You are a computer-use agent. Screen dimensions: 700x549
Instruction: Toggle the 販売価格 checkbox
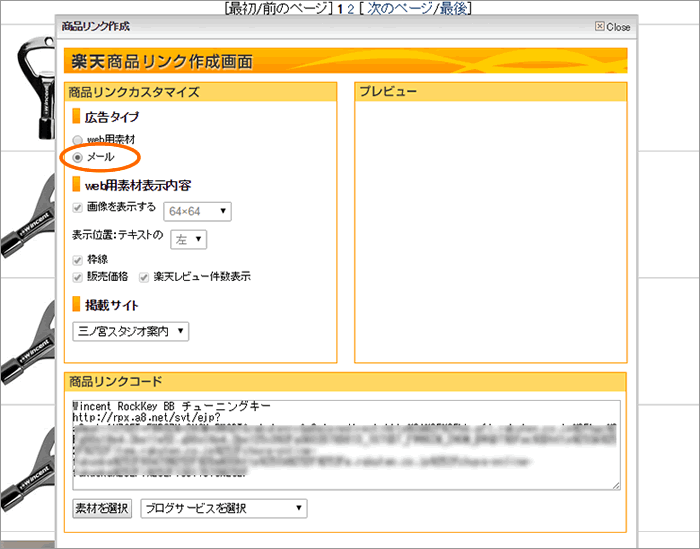[x=78, y=277]
